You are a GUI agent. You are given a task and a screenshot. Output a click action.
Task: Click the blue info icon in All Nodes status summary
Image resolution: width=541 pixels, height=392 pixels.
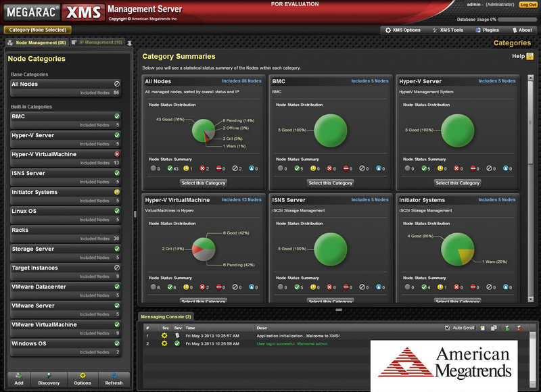pyautogui.click(x=252, y=168)
